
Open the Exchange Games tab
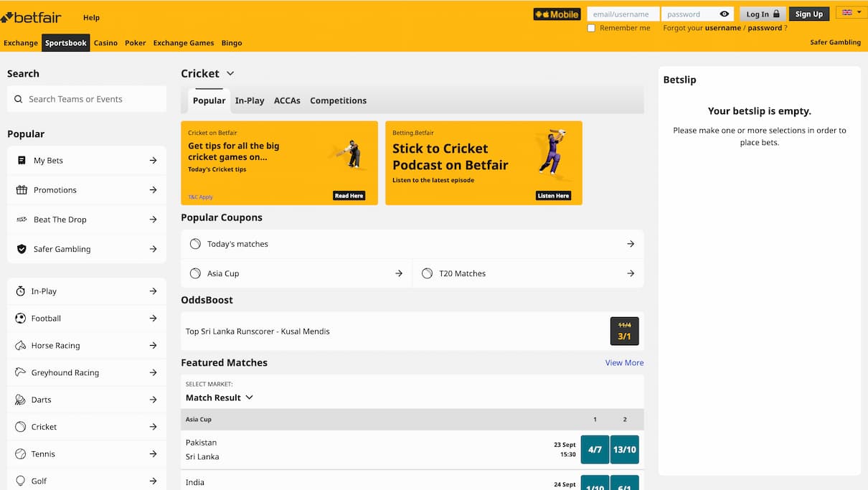tap(184, 43)
